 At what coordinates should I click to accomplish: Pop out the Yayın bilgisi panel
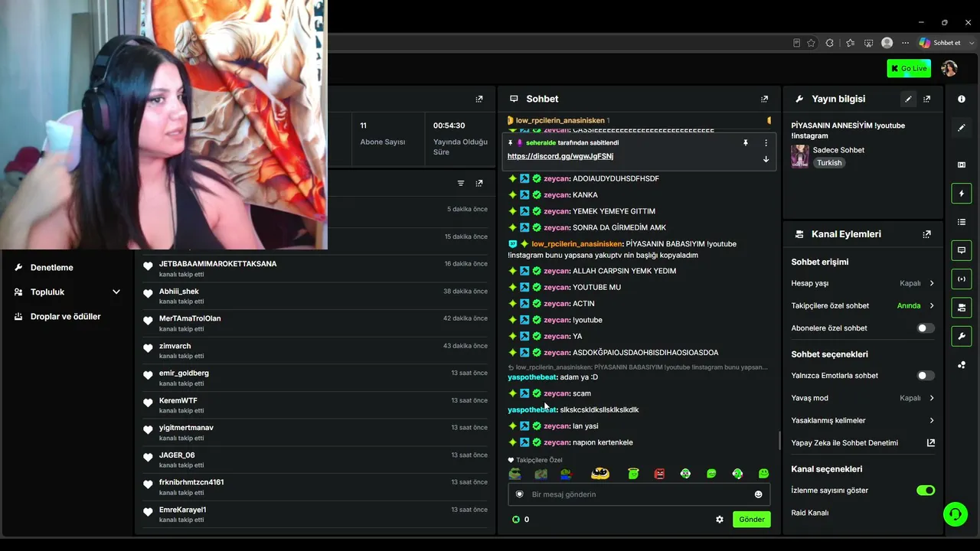[x=926, y=99]
